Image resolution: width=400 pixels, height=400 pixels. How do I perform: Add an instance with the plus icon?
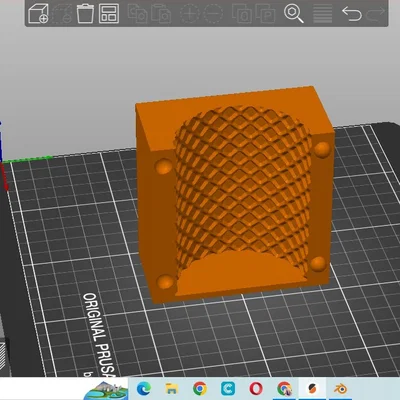click(189, 14)
